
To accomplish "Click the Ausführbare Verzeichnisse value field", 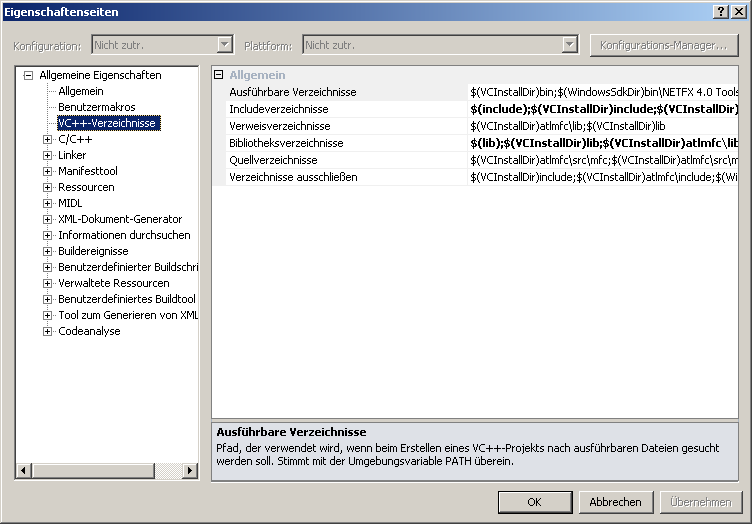I will coord(603,92).
